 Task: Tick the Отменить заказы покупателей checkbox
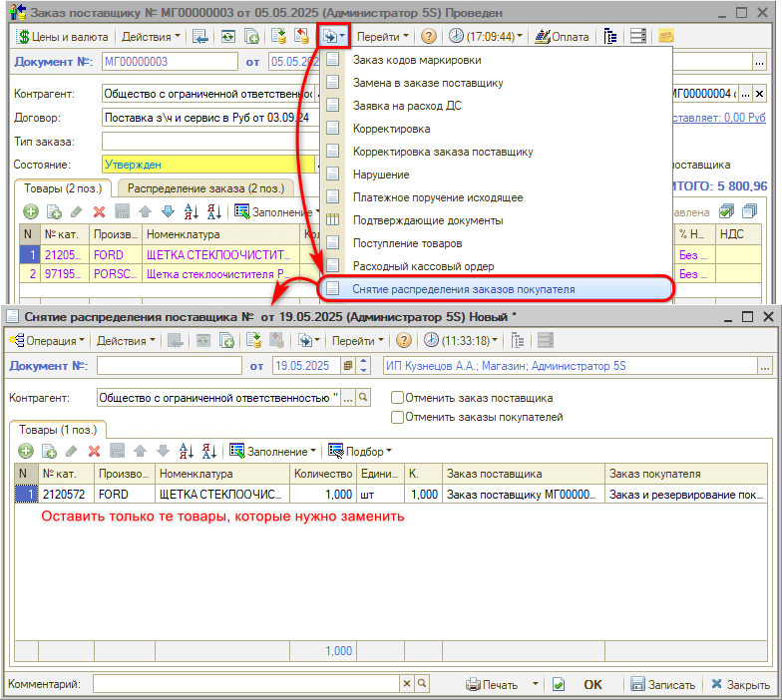398,416
